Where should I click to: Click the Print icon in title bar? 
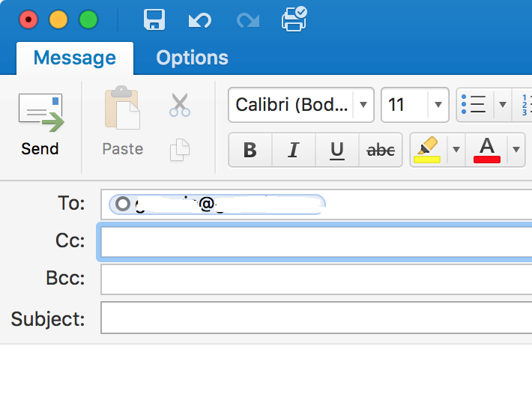coord(294,19)
